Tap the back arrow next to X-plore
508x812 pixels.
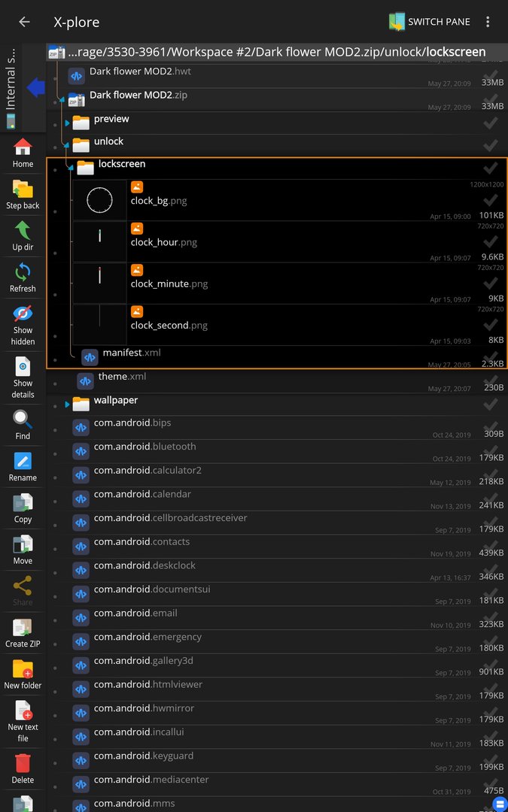24,22
